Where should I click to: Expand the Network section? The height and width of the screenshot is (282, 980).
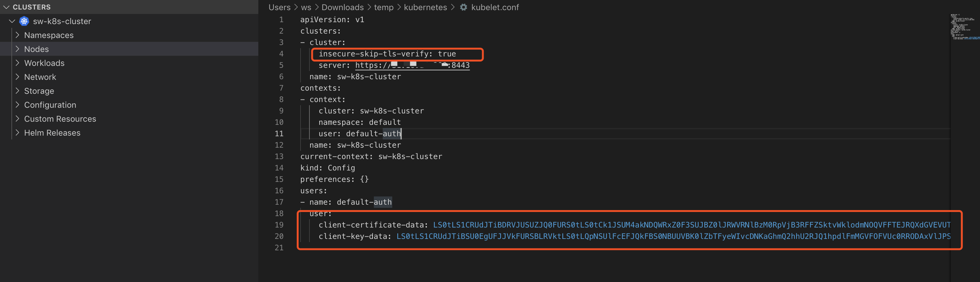point(17,77)
